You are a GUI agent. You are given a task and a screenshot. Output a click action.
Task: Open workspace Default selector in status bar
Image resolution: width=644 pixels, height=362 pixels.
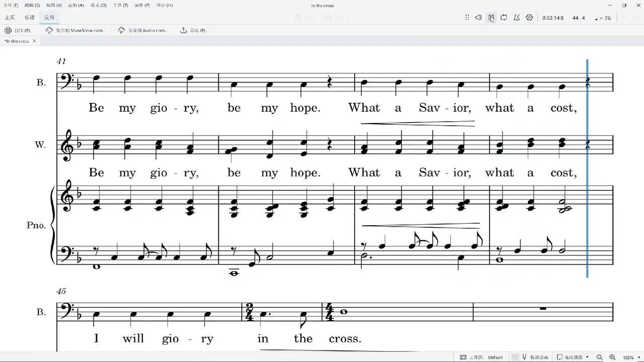(x=481, y=357)
